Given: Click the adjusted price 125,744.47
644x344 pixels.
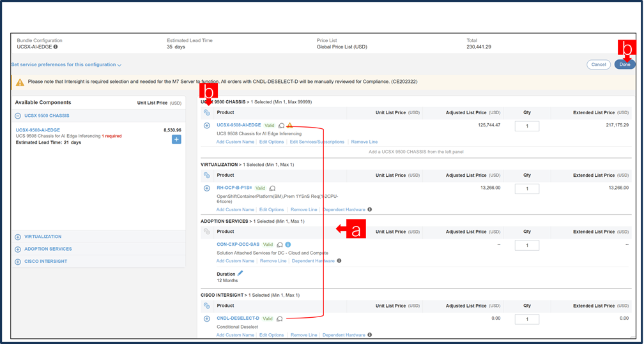Looking at the screenshot, I should click(488, 124).
